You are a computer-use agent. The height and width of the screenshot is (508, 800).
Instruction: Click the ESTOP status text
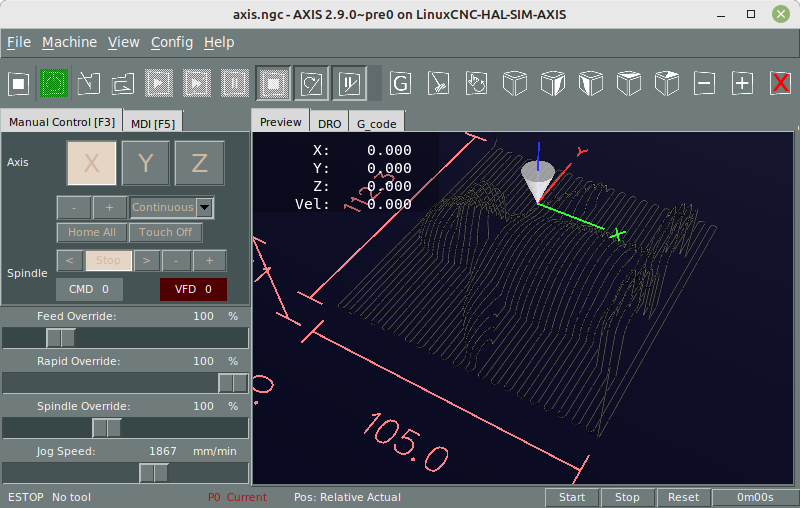point(26,497)
